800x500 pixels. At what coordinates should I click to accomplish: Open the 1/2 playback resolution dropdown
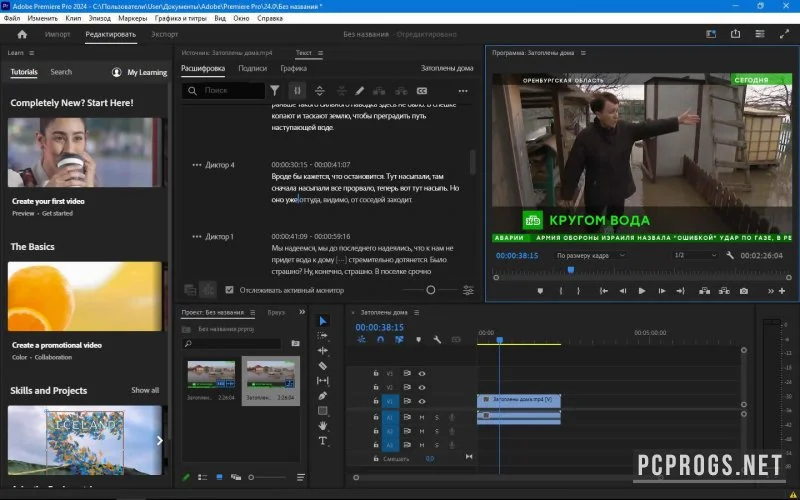coord(695,255)
